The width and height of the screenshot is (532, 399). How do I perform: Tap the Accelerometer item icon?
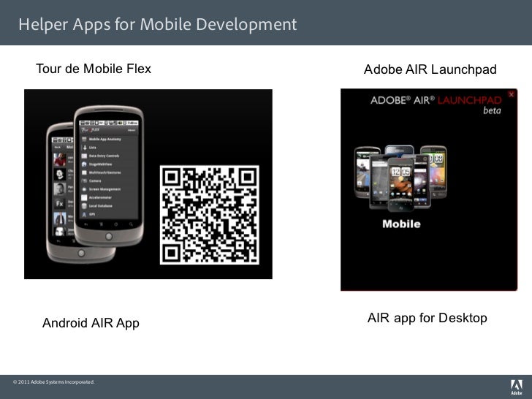pos(84,197)
